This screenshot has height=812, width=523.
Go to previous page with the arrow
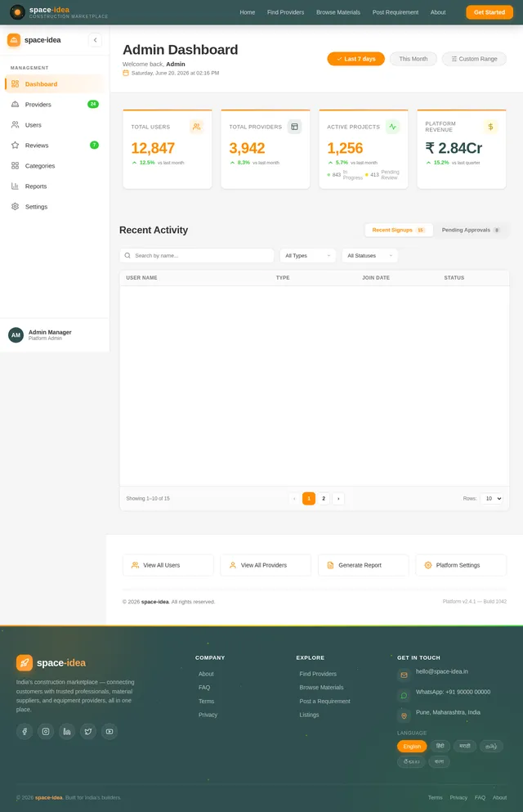[294, 498]
